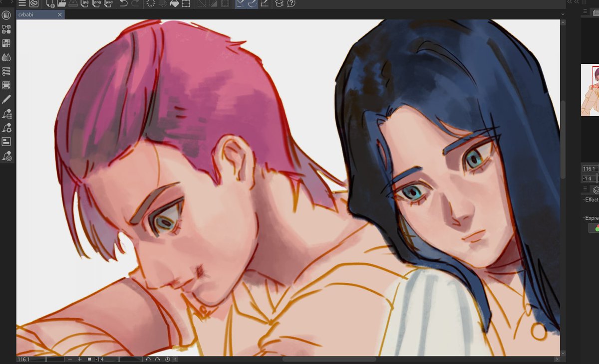Close the cvbabi tab

pyautogui.click(x=60, y=15)
